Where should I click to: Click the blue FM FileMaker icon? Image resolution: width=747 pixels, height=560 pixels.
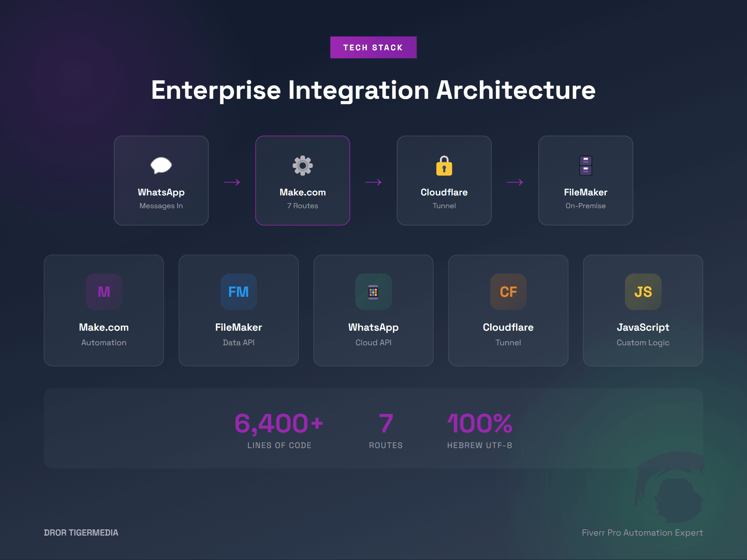click(x=238, y=292)
